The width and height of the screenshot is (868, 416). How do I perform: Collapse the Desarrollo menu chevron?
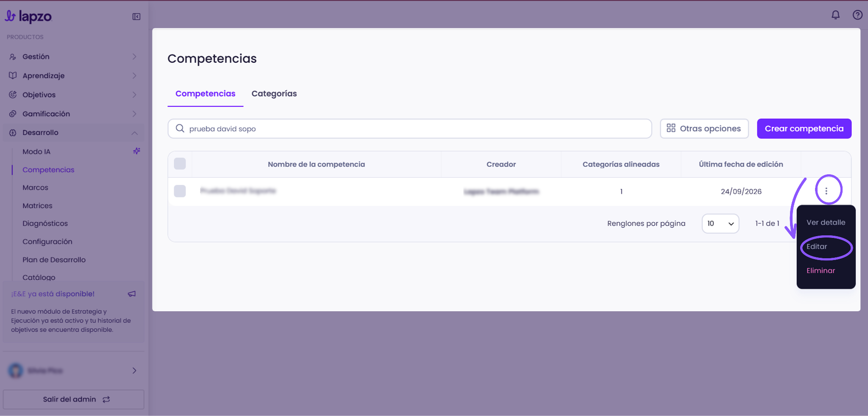pyautogui.click(x=134, y=133)
